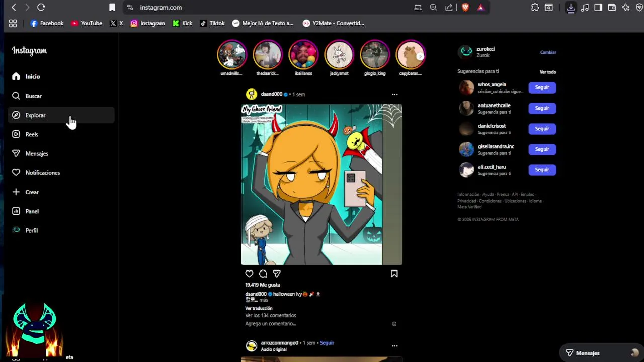View ibaillanos story

click(303, 55)
